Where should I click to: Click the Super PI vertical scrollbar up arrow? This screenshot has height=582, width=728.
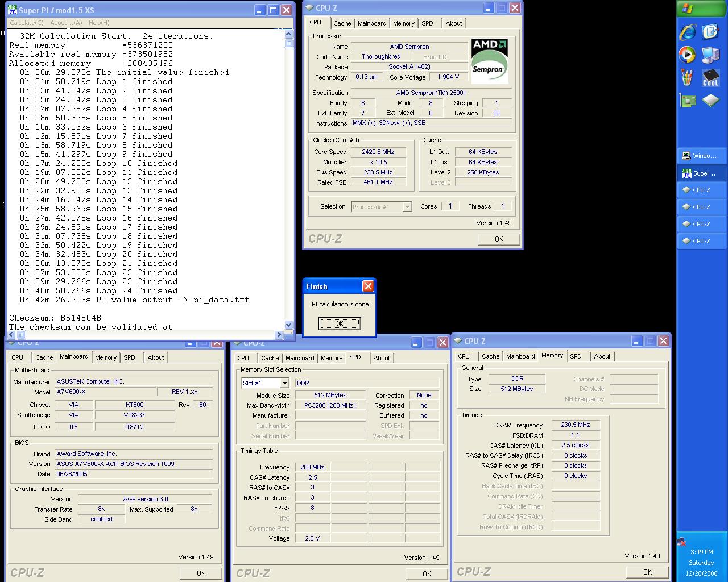click(x=288, y=34)
